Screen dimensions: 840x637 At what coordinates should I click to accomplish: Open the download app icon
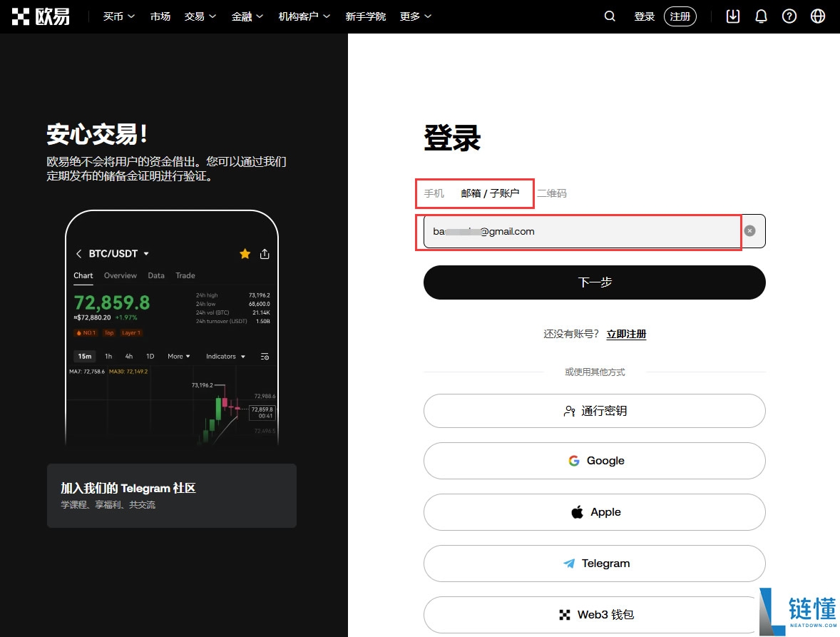pyautogui.click(x=732, y=16)
